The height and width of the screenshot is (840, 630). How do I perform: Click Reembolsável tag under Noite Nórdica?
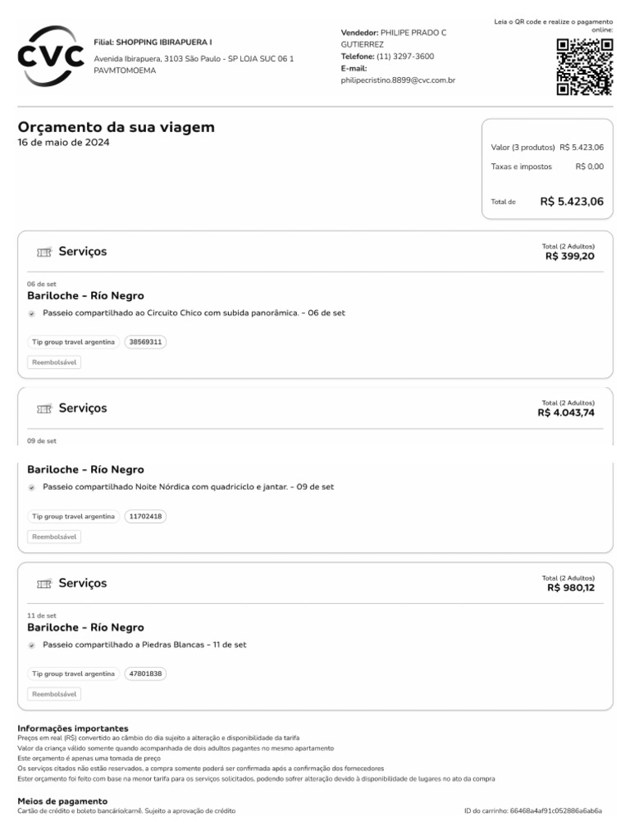click(x=54, y=536)
